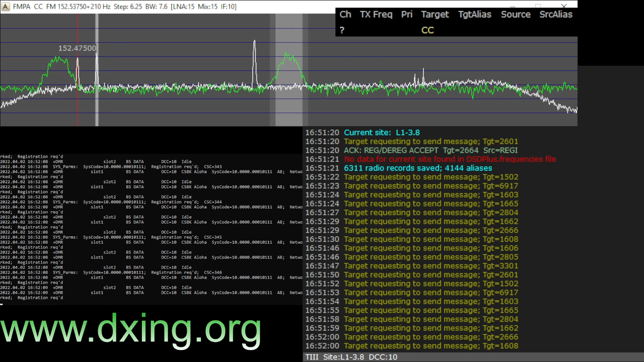Click the Target column header
644x362 pixels.
pos(435,15)
